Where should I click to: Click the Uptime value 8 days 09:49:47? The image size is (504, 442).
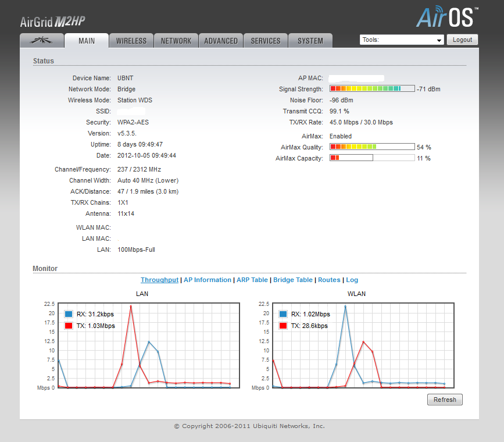140,144
